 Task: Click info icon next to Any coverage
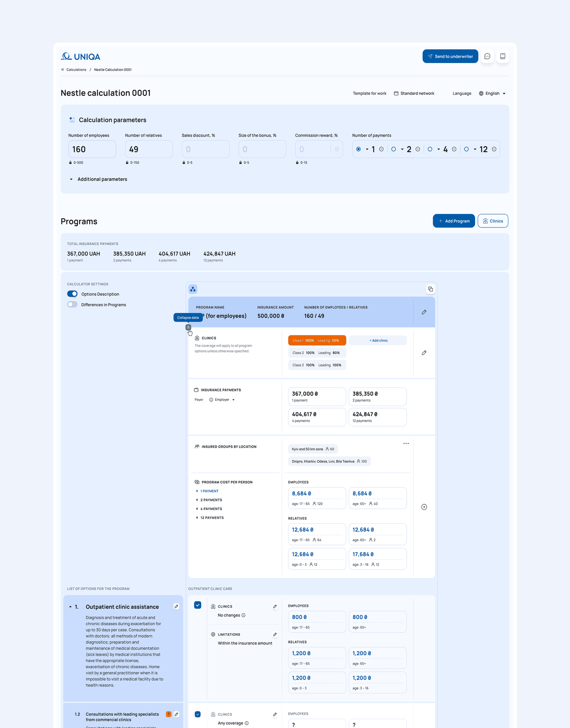[x=247, y=723]
